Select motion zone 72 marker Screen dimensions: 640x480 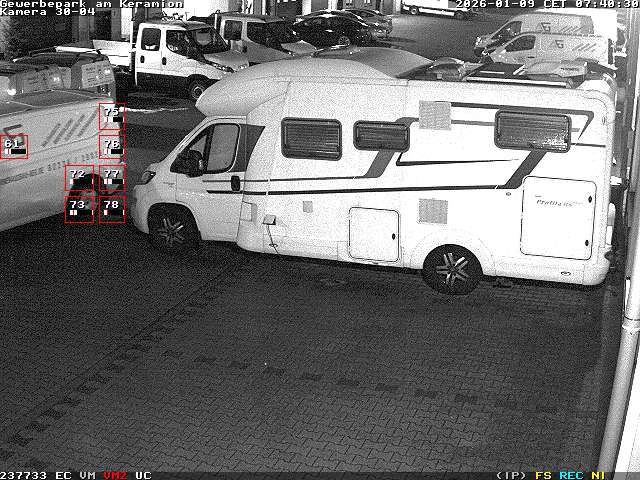pos(79,178)
